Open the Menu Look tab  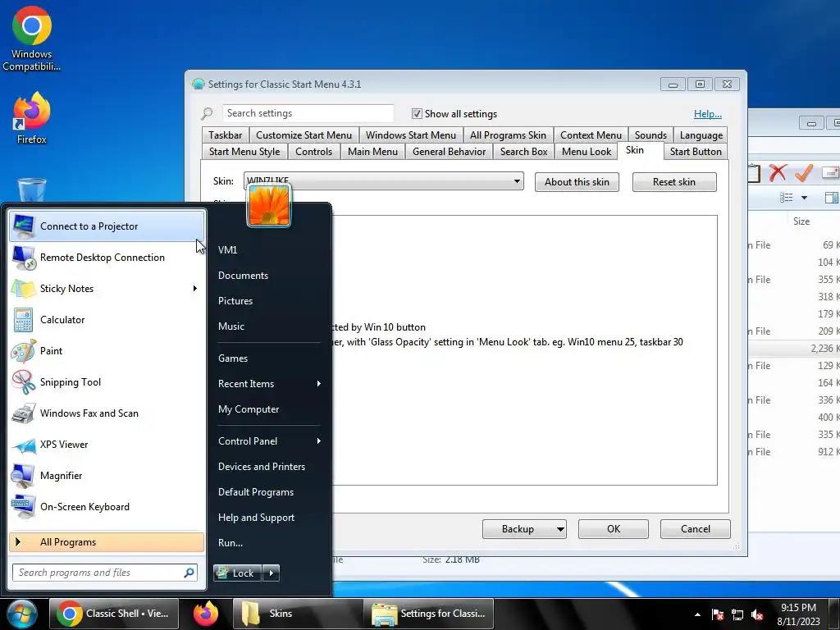[586, 152]
